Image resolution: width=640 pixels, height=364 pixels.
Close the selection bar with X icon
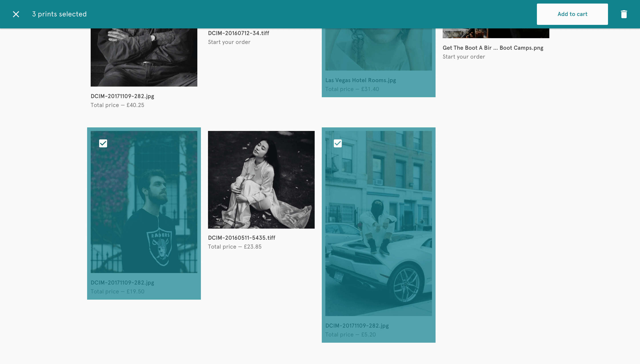pos(16,14)
